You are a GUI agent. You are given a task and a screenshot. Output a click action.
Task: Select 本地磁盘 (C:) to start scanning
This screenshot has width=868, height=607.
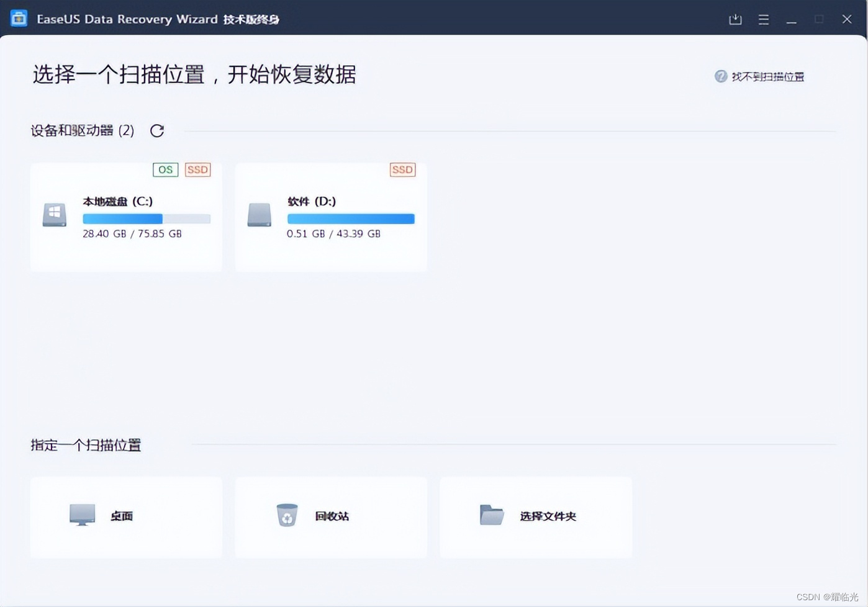point(125,217)
